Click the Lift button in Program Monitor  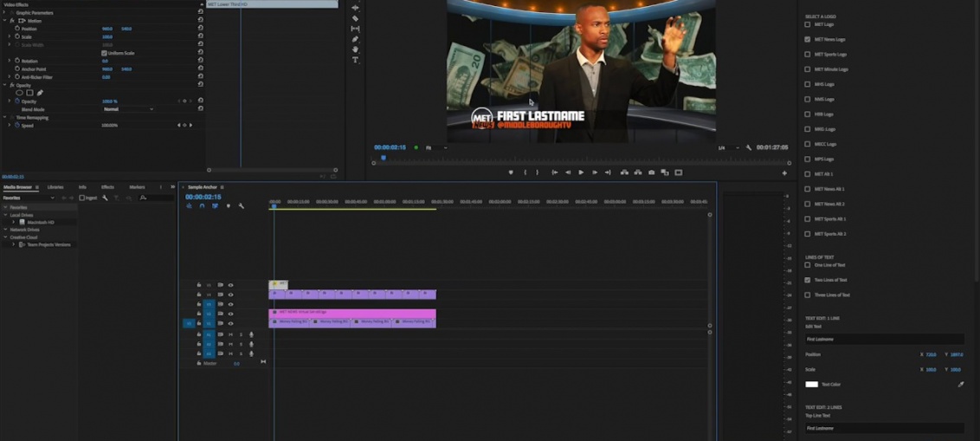(x=623, y=172)
